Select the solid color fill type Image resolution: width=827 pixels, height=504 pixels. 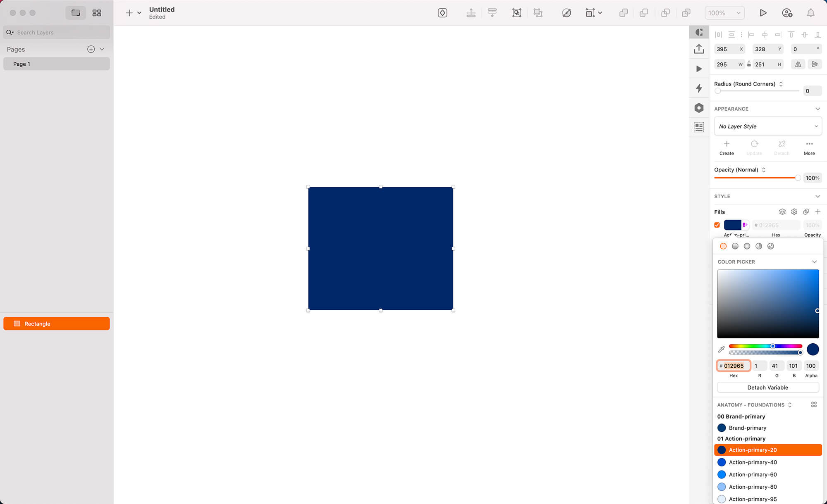723,246
